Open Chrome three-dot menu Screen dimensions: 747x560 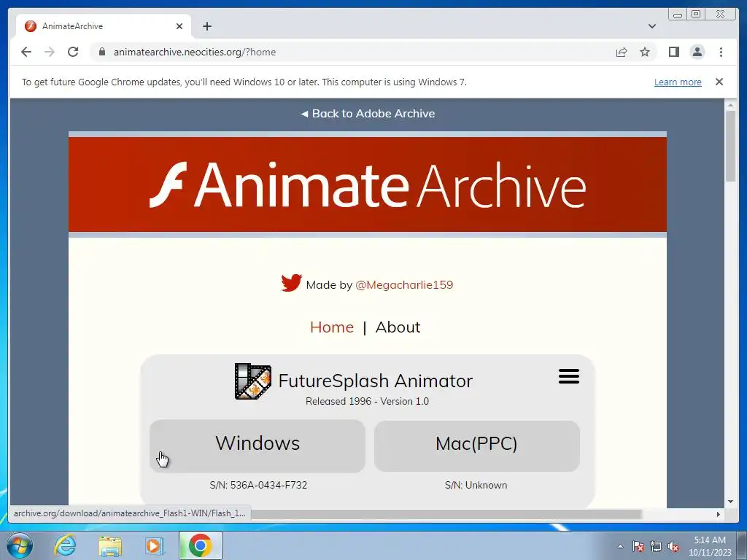721,52
